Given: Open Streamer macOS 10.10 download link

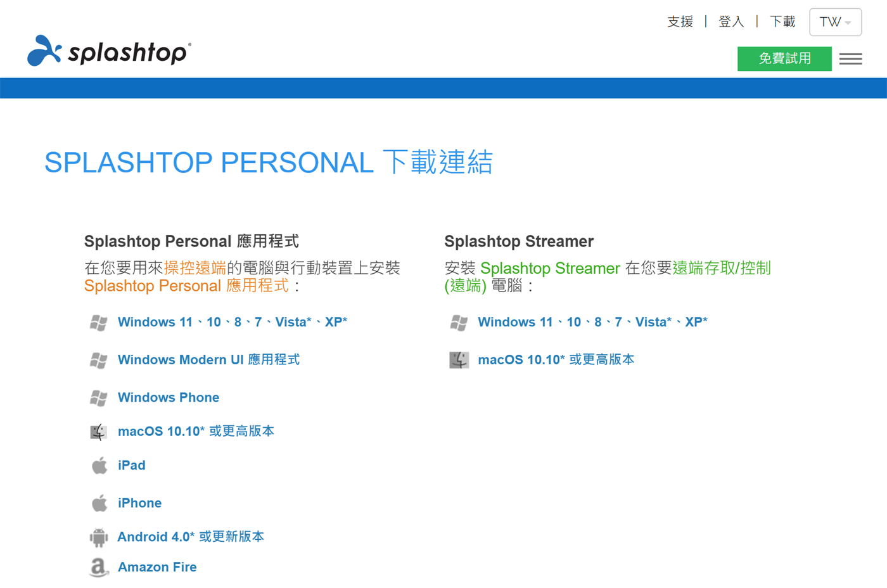Looking at the screenshot, I should (x=556, y=360).
